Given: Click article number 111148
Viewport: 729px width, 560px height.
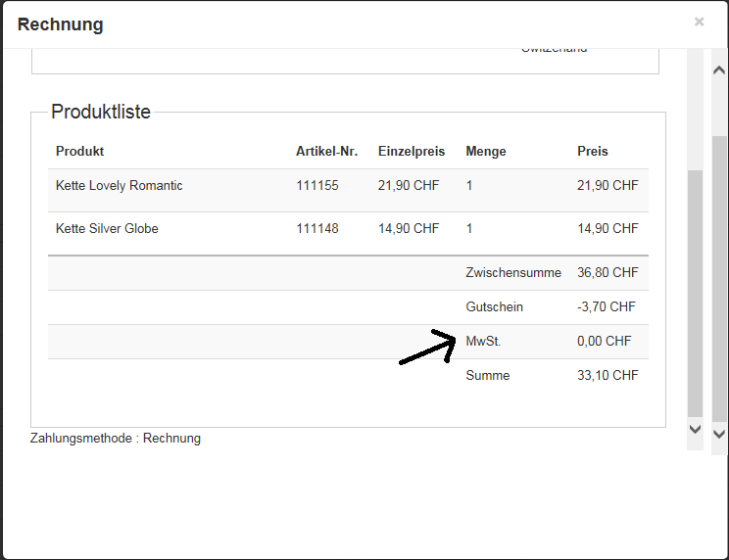Looking at the screenshot, I should (317, 229).
